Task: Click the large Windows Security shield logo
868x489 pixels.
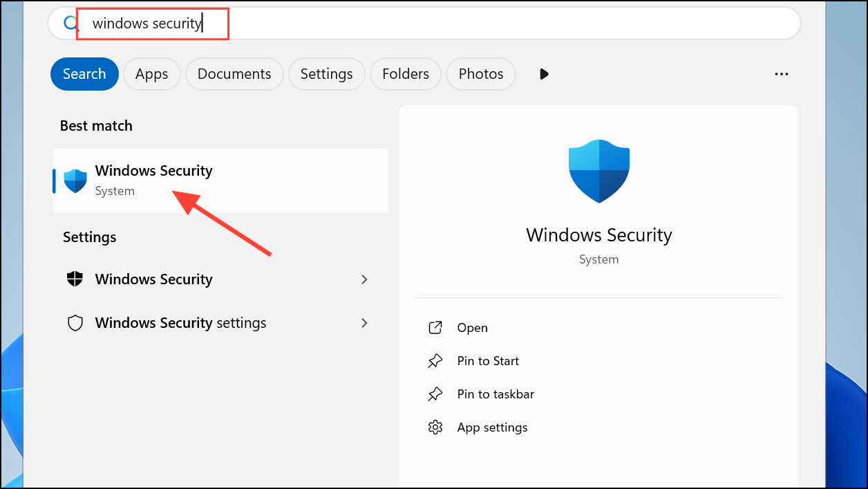Action: [598, 171]
